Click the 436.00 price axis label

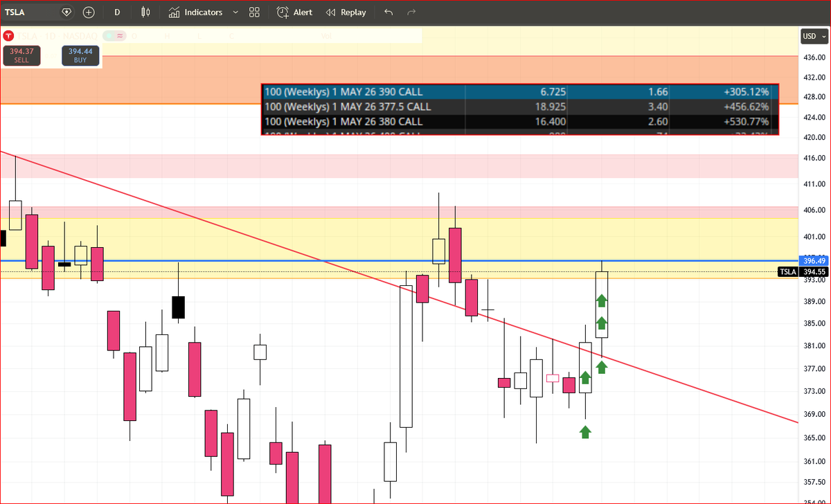pos(813,57)
